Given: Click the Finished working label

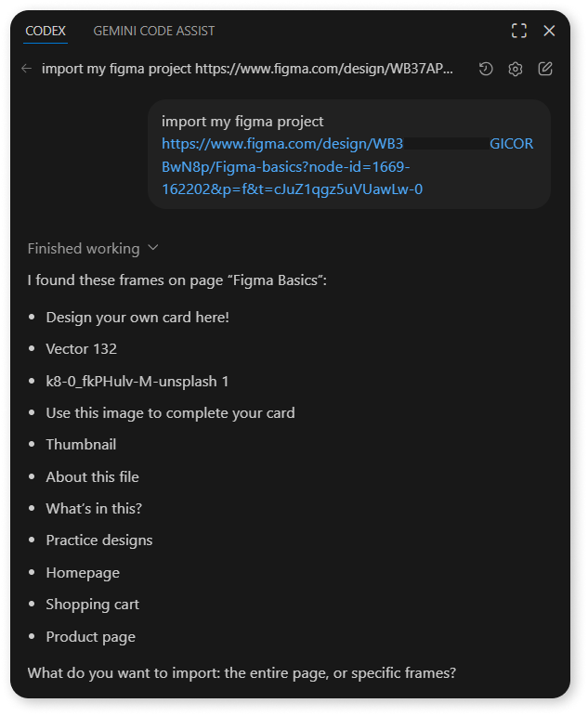Looking at the screenshot, I should (84, 248).
